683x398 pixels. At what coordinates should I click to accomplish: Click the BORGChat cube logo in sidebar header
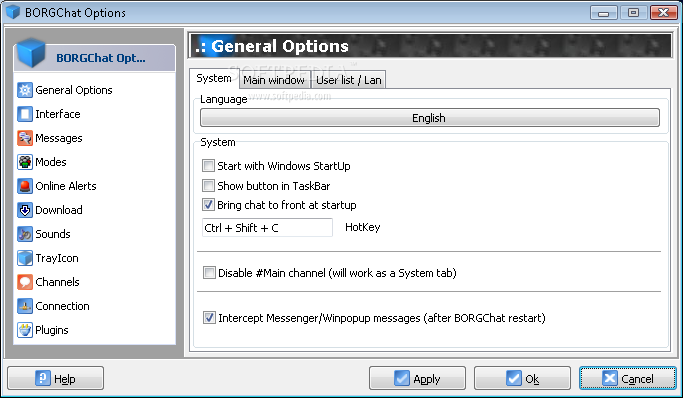tap(30, 53)
